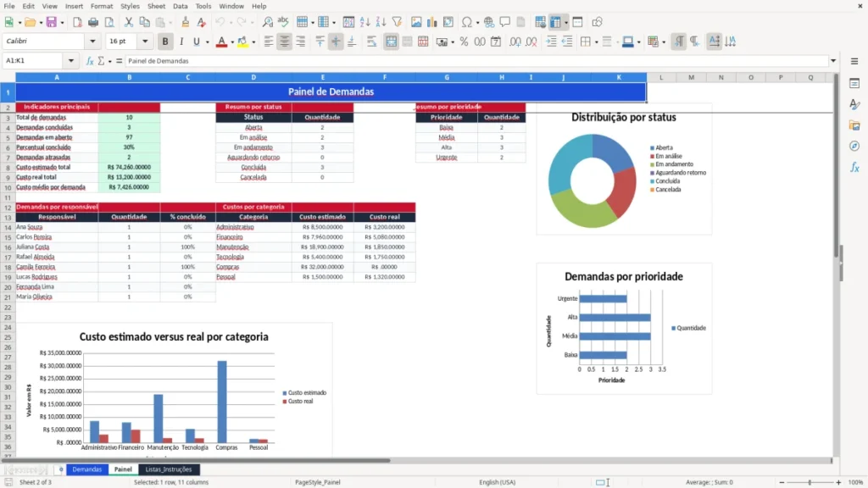This screenshot has height=488, width=868.
Task: Open Font Color dropdown arrow
Action: pyautogui.click(x=232, y=42)
